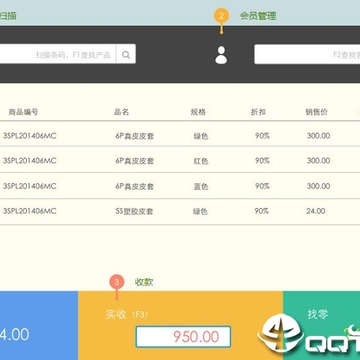Click 300.00 price in the 红色 row
Image resolution: width=360 pixels, height=360 pixels.
pyautogui.click(x=318, y=161)
